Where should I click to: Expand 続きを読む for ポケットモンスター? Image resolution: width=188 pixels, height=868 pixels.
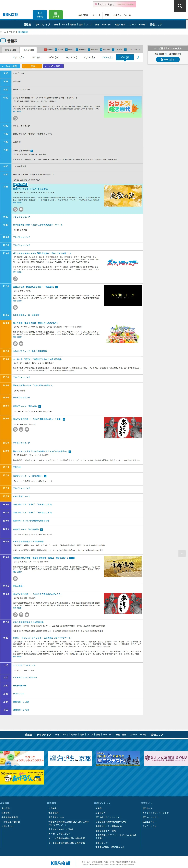[x=17, y=272]
